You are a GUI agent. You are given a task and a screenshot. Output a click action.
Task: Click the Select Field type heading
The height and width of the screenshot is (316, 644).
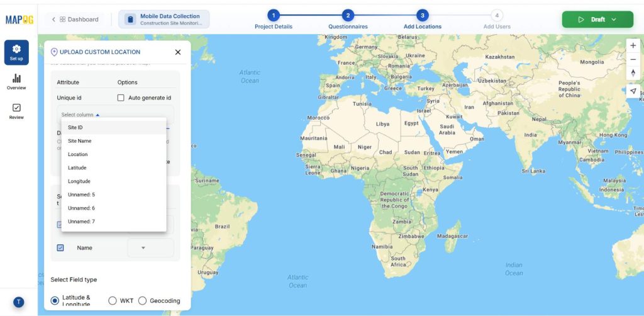74,279
